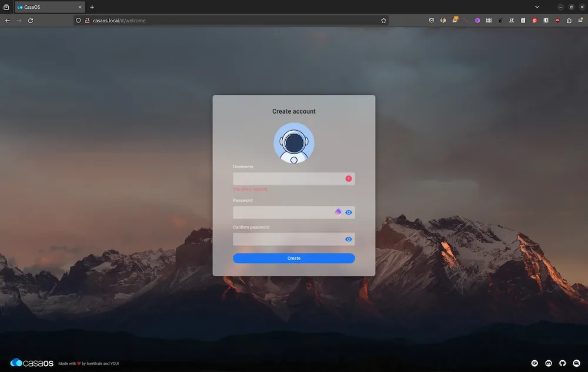Click the dark red circular extension icon
The height and width of the screenshot is (372, 588).
[x=557, y=21]
